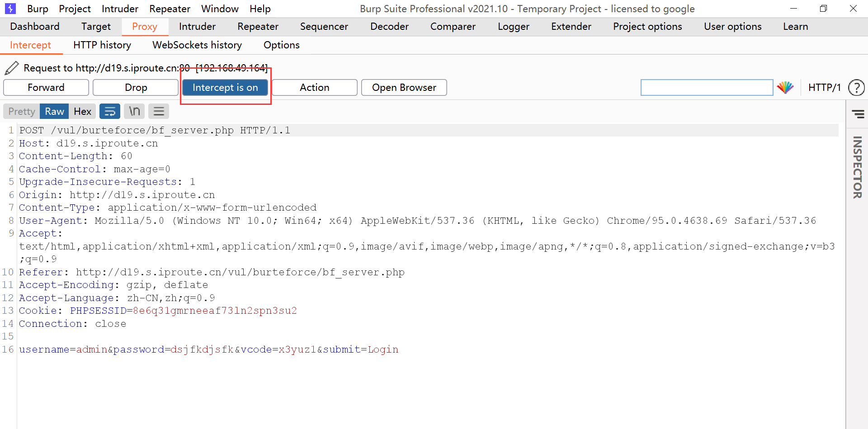Open the editor hamburger options menu
The height and width of the screenshot is (429, 868).
(159, 111)
